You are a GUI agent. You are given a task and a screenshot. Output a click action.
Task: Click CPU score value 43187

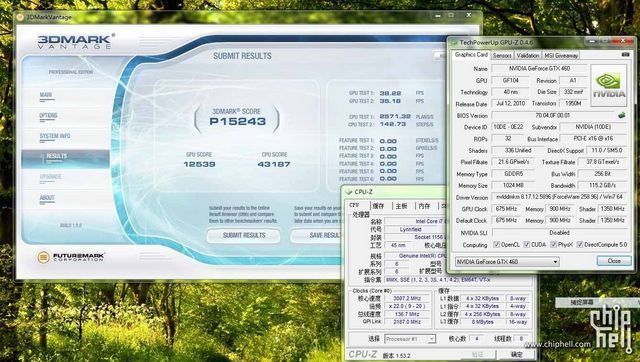274,164
